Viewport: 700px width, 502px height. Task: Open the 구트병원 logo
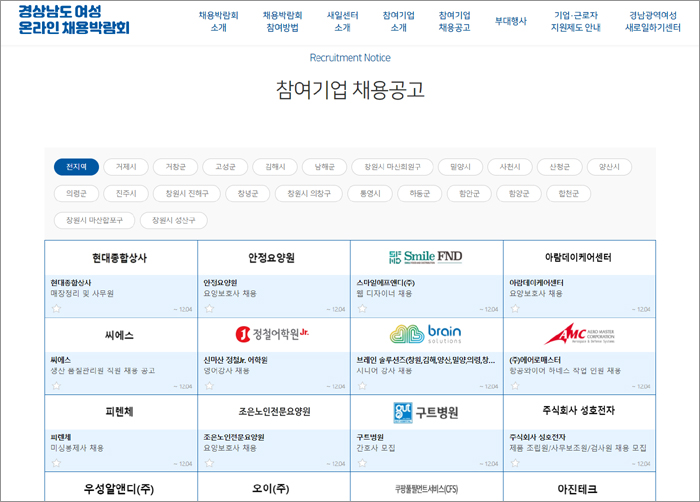[425, 412]
